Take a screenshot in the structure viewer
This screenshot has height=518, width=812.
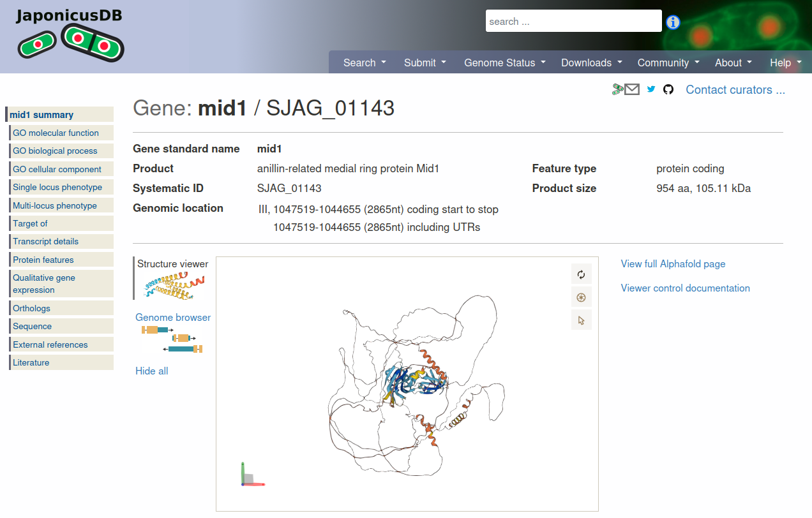[x=581, y=297]
